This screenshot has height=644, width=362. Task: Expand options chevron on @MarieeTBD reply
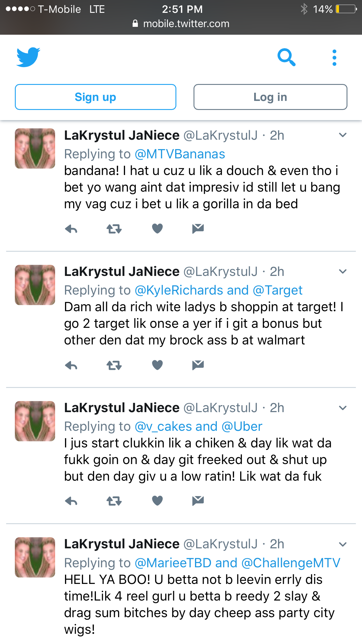[x=343, y=544]
